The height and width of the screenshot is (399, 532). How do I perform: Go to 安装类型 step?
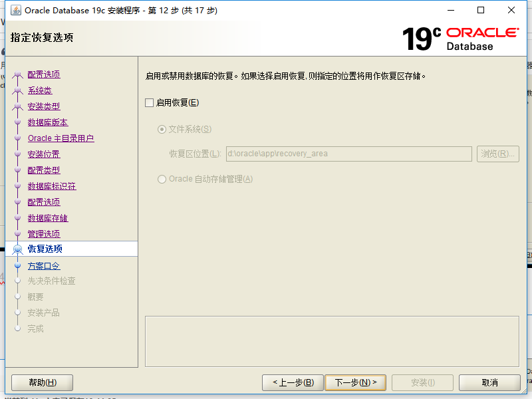pyautogui.click(x=44, y=106)
